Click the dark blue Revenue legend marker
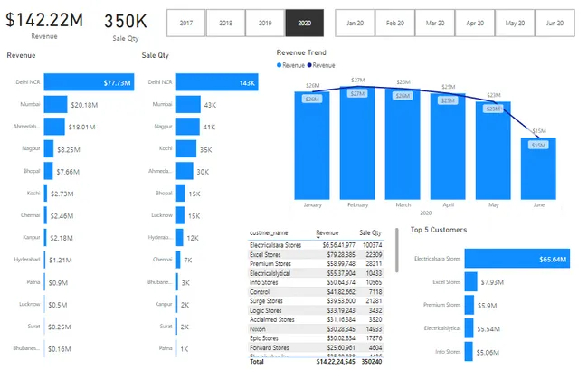 pos(309,66)
